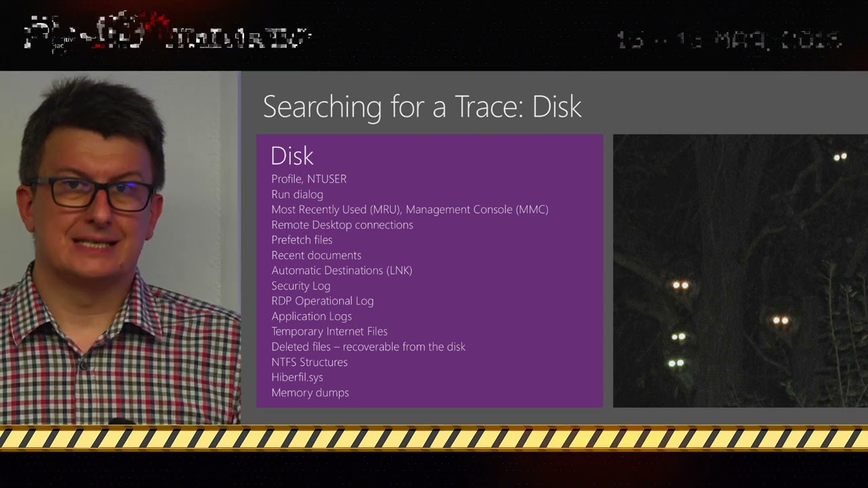Select the 'Run dialog' line
The width and height of the screenshot is (868, 488).
pos(297,194)
